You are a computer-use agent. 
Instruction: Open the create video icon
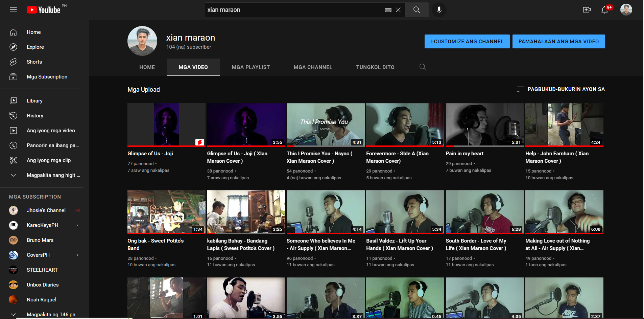pos(587,10)
